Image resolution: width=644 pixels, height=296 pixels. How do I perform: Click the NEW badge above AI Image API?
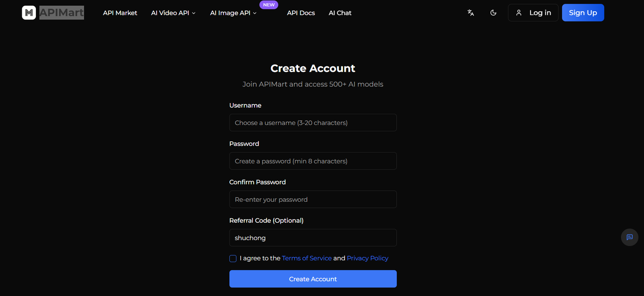[268, 5]
